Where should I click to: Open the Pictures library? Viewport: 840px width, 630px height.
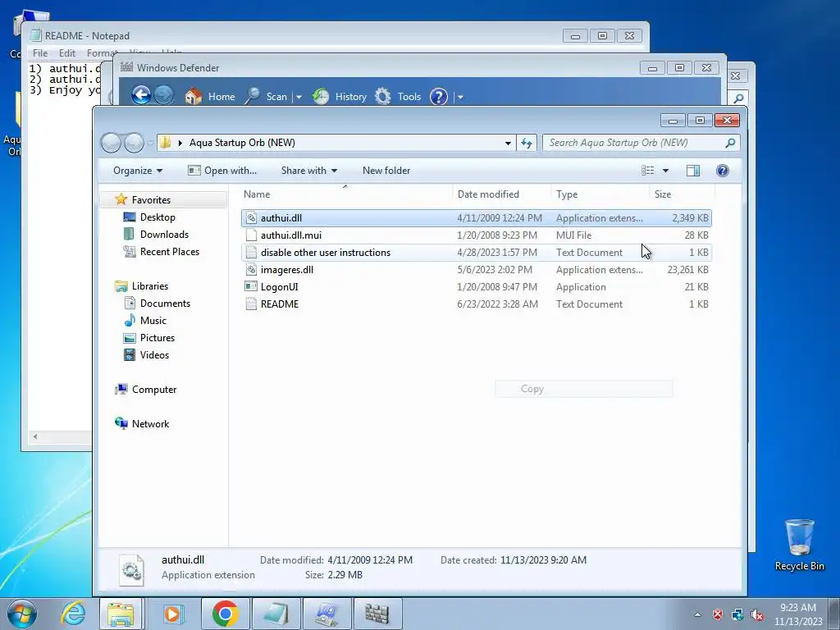[157, 337]
